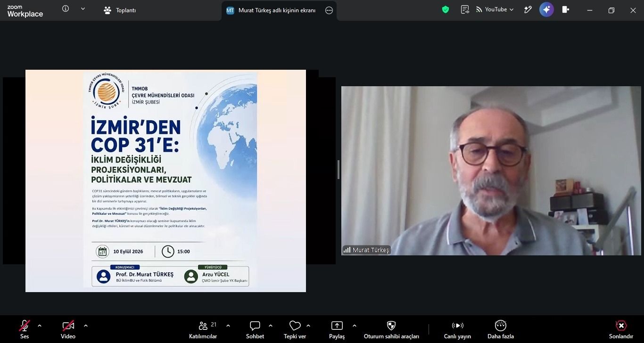The height and width of the screenshot is (343, 644).
Task: Click the shared poster title İZMİR'DEN COP 31'E
Action: (135, 135)
